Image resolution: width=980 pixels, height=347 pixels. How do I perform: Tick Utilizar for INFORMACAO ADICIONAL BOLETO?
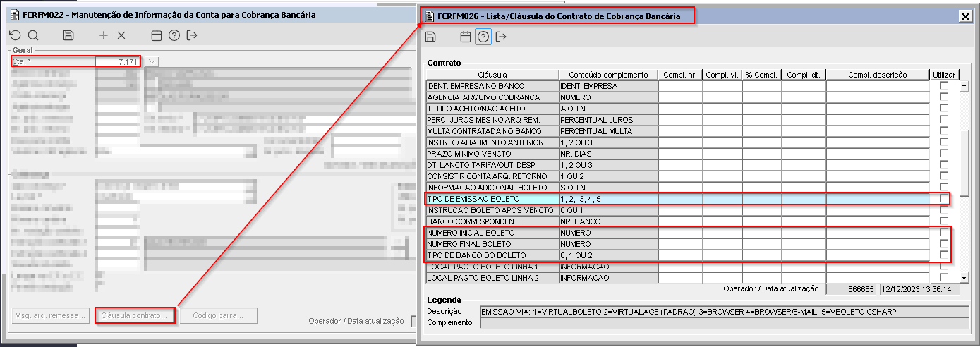944,188
